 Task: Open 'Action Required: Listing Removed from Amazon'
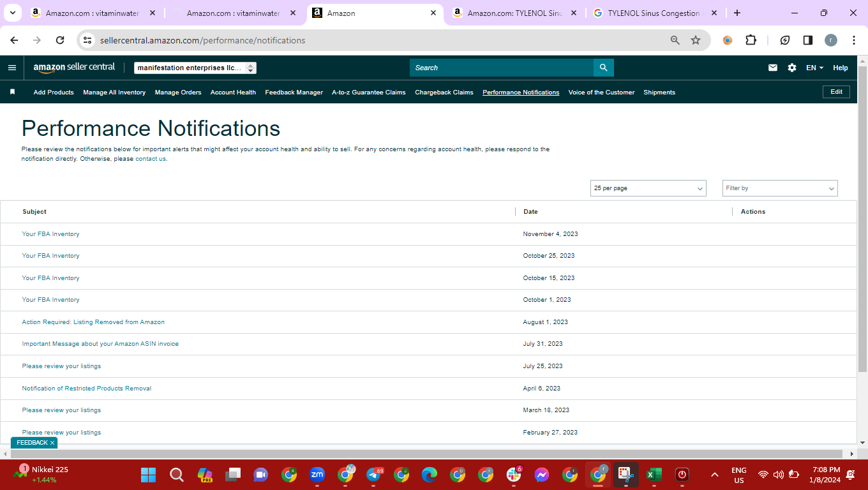pyautogui.click(x=93, y=322)
